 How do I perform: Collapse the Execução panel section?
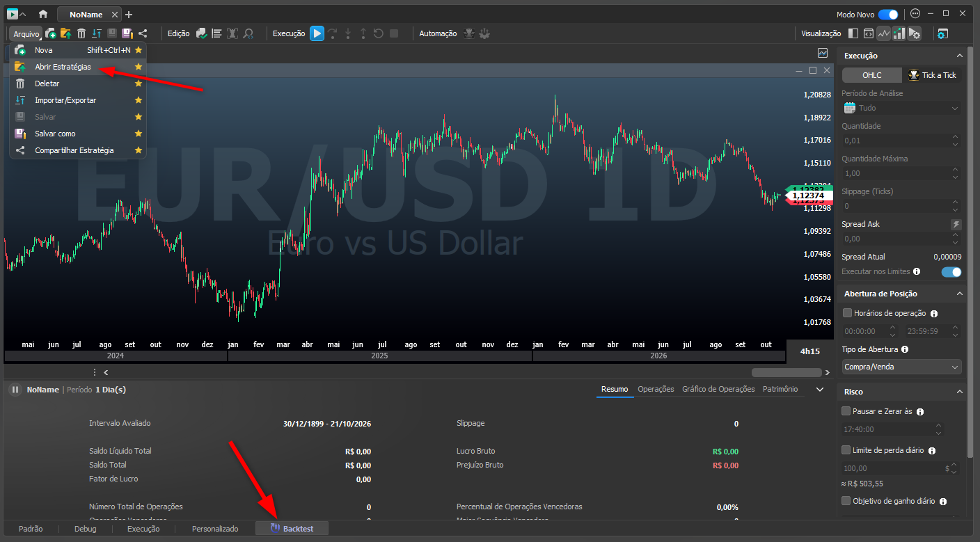[x=960, y=56]
